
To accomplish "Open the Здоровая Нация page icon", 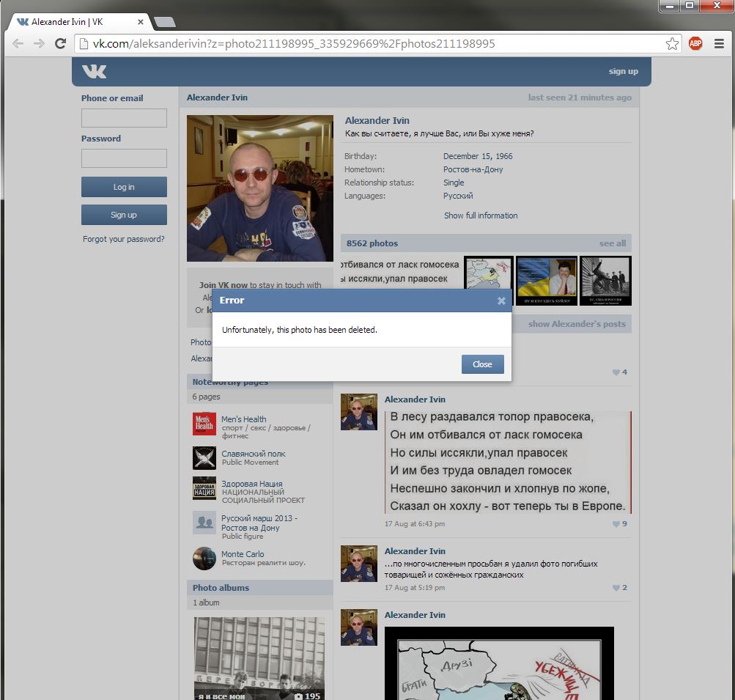I will [x=204, y=488].
